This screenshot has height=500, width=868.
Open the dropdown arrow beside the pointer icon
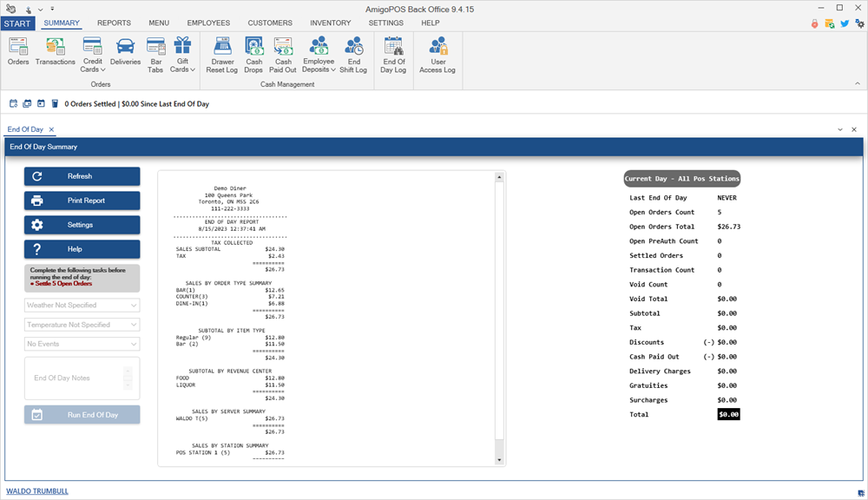coord(40,10)
